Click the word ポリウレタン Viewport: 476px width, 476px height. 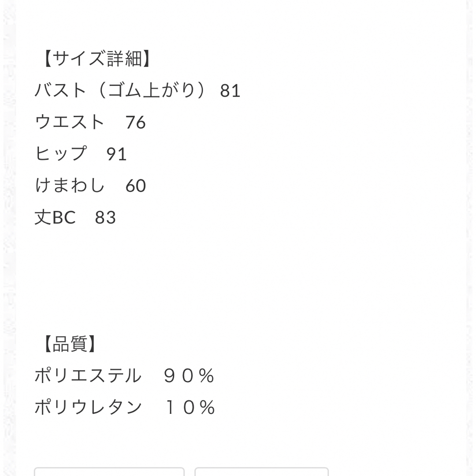[88, 407]
